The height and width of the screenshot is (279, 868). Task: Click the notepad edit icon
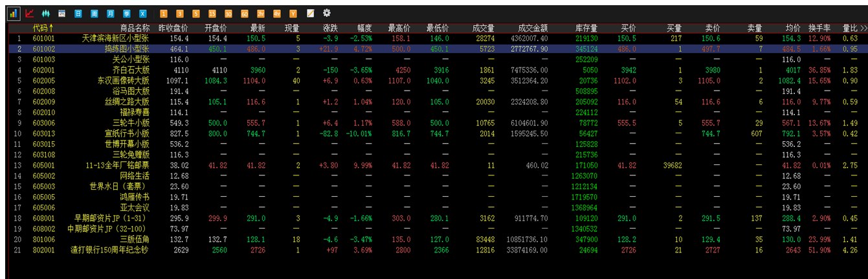tap(310, 13)
